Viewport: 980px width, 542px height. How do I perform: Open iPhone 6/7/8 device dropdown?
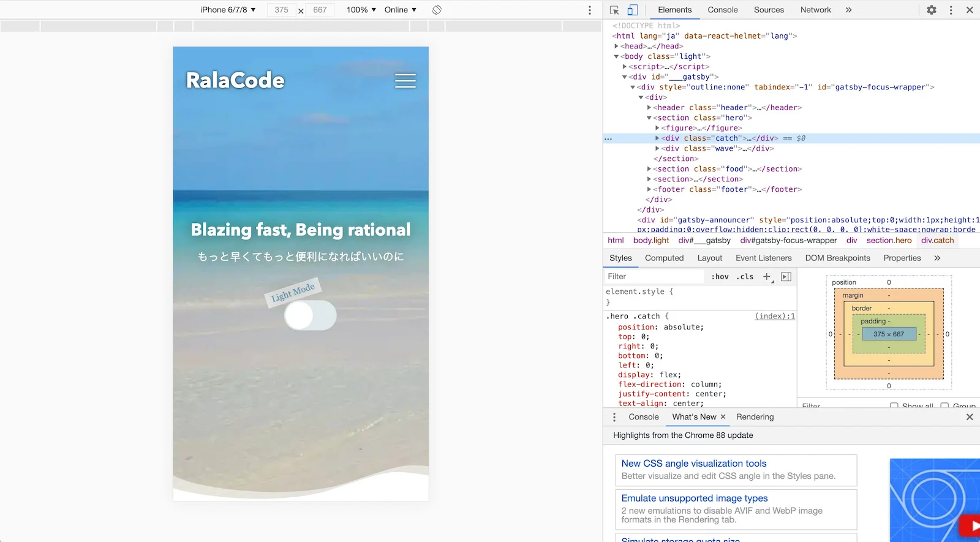pyautogui.click(x=228, y=10)
